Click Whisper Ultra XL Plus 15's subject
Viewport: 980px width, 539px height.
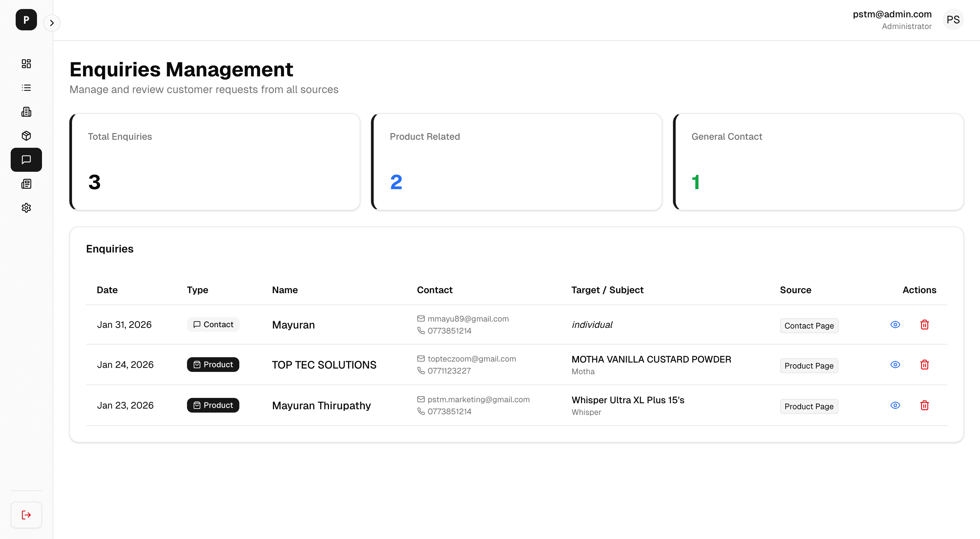pyautogui.click(x=628, y=400)
